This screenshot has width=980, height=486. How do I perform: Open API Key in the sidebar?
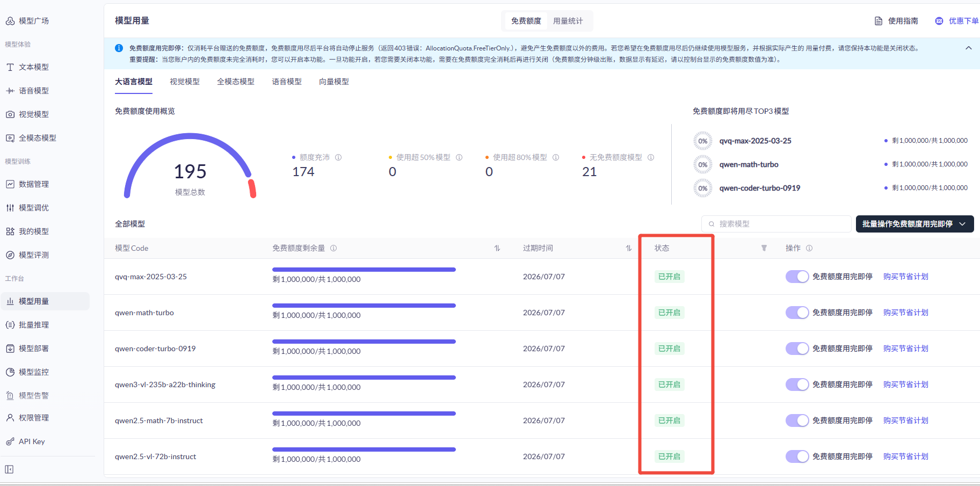tap(32, 441)
